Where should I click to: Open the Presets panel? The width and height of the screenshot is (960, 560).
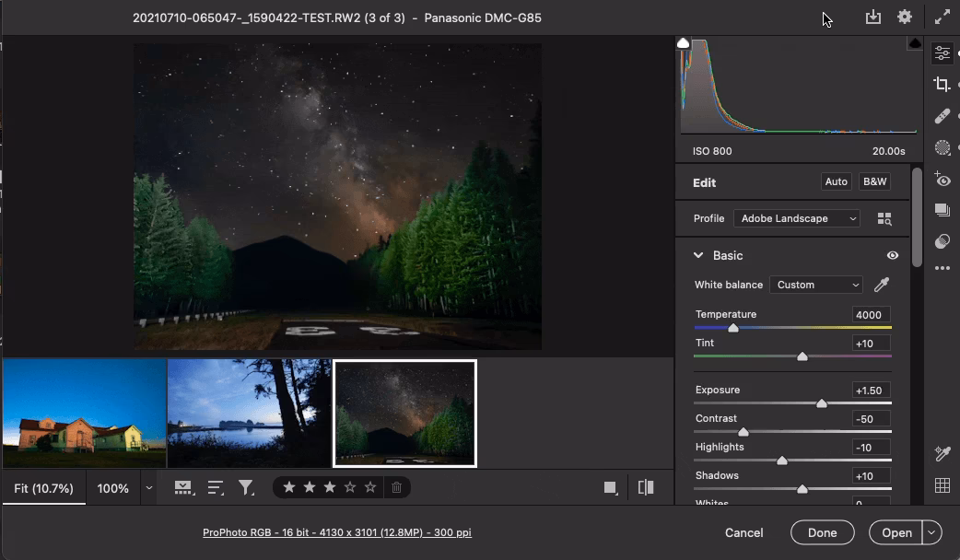(x=942, y=210)
